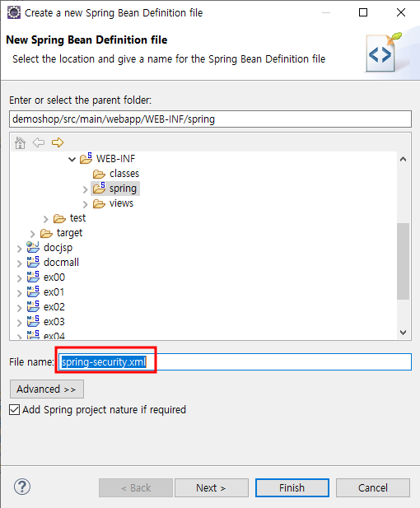Select the ex01 project label

pos(54,292)
